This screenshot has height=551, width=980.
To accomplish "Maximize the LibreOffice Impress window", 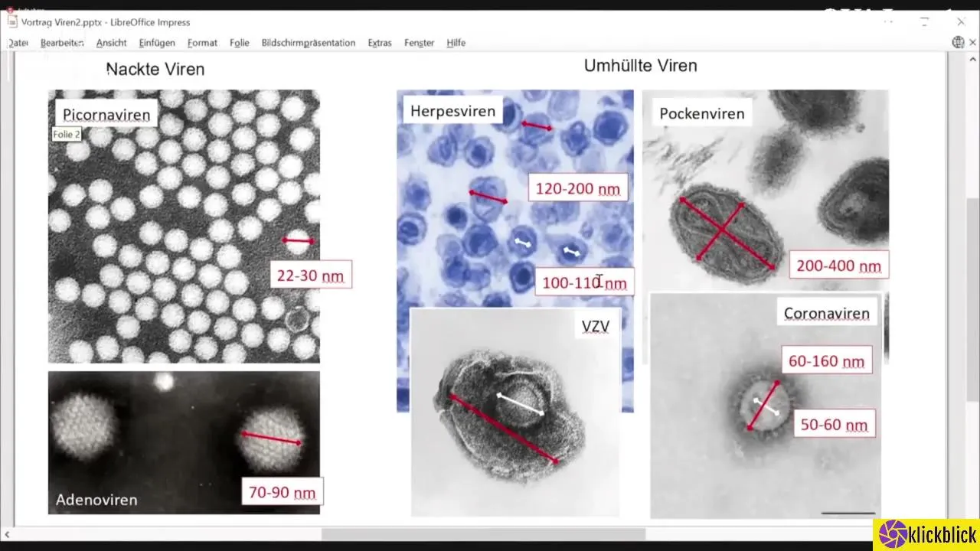I will [925, 22].
